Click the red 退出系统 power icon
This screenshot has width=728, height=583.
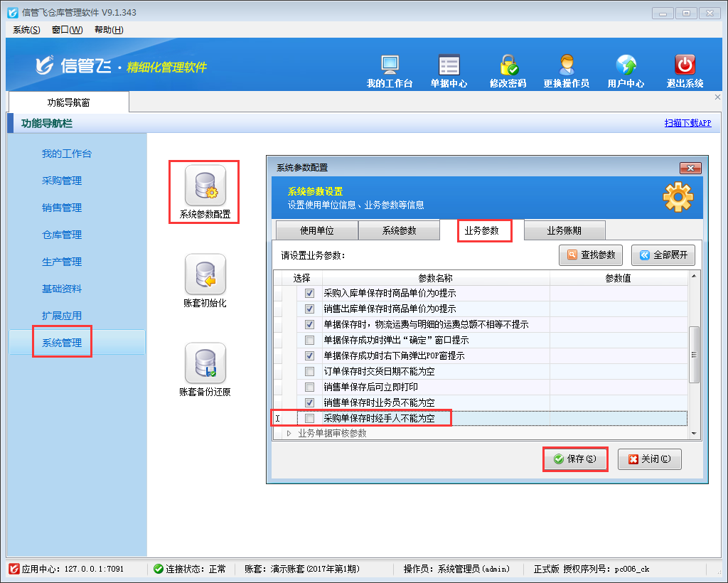coord(685,65)
